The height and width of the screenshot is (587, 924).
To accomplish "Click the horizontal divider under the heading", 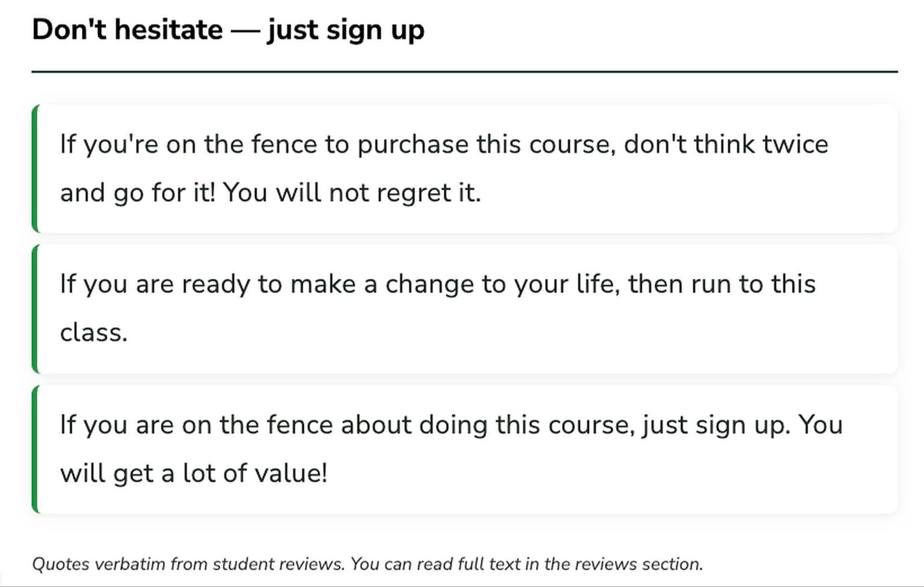I will (464, 72).
